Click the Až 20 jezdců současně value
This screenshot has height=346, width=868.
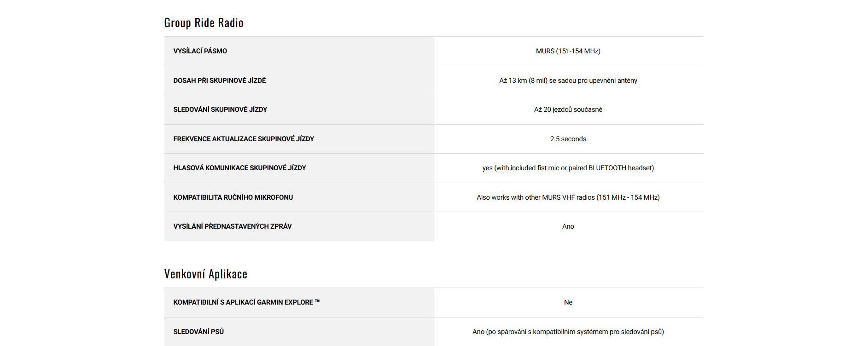[x=568, y=110]
